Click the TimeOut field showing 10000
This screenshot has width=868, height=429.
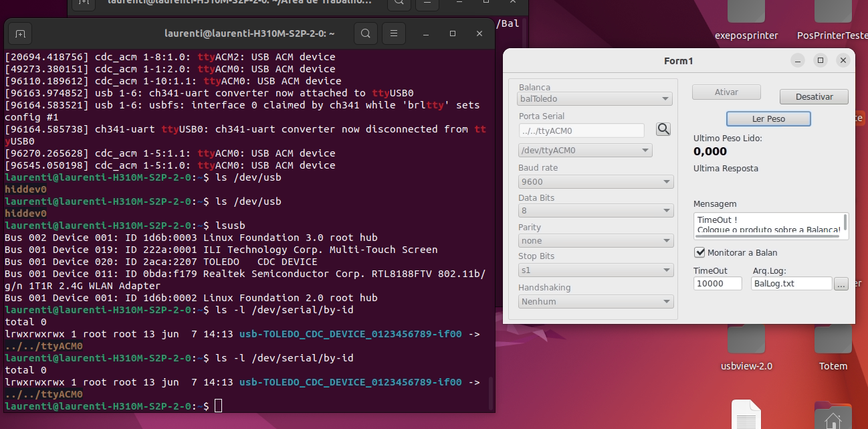tap(718, 284)
